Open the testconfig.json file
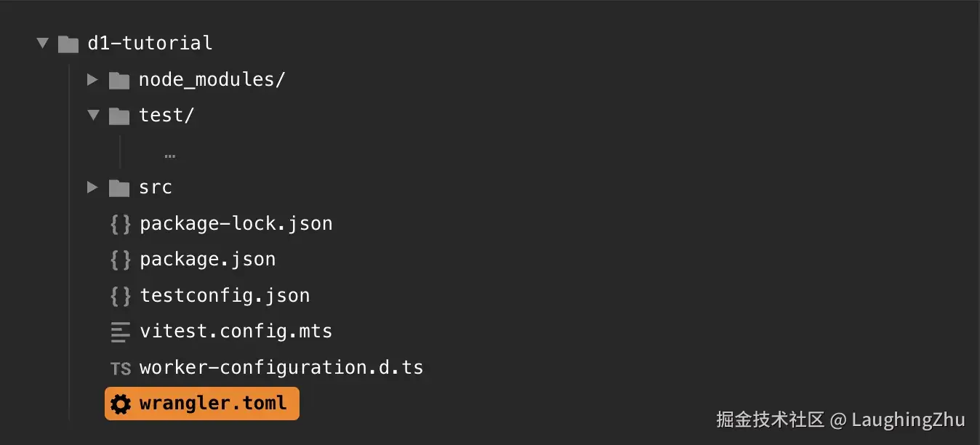This screenshot has width=980, height=445. point(225,296)
